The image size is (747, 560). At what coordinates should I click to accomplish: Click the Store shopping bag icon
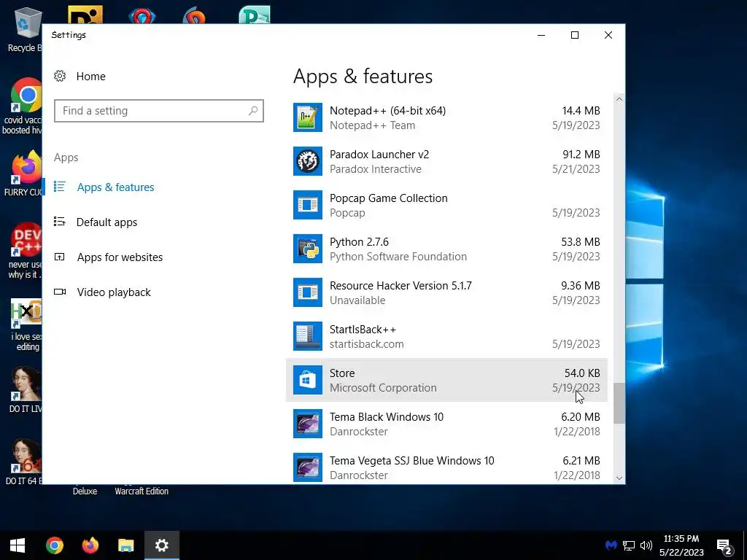[308, 381]
